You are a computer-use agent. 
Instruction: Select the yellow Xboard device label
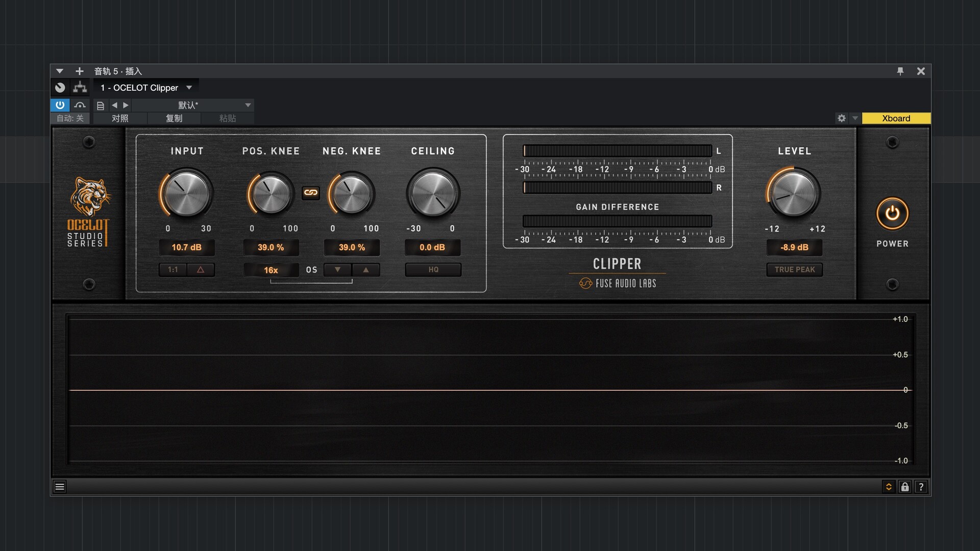(x=896, y=118)
